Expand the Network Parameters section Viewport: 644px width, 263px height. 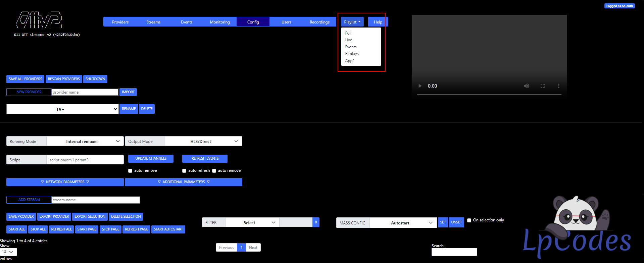(65, 182)
